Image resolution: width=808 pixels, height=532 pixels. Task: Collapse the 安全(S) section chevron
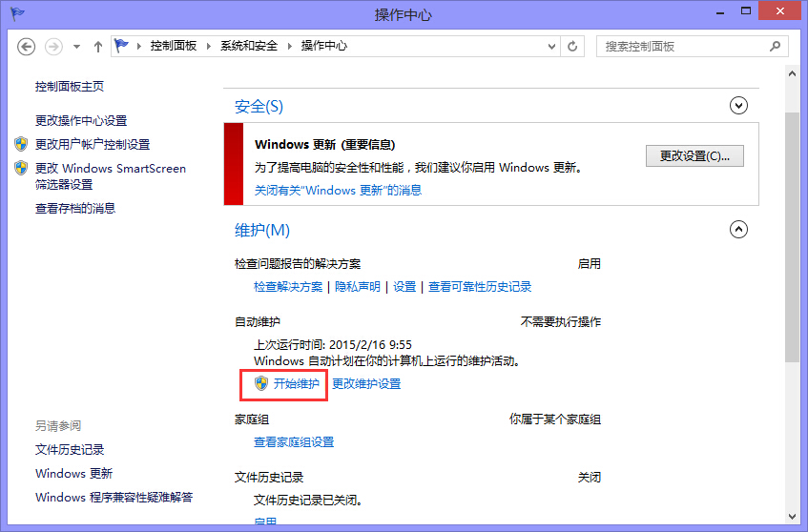pyautogui.click(x=737, y=106)
